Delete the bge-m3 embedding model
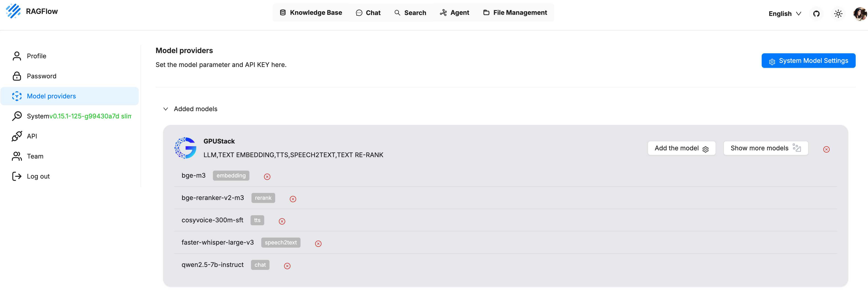Image resolution: width=868 pixels, height=292 pixels. pos(267,177)
